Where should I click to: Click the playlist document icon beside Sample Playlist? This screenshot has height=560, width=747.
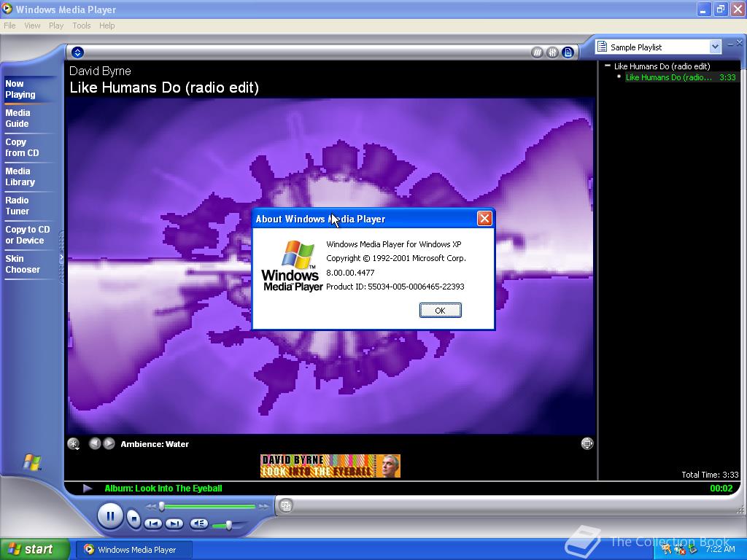point(602,47)
